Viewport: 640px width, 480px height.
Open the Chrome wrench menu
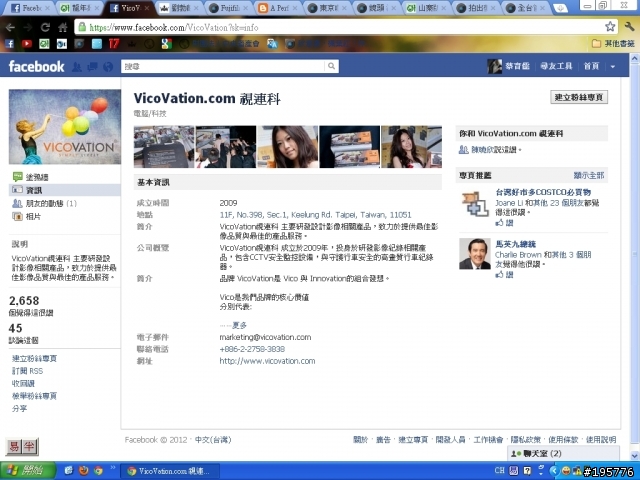click(x=629, y=27)
